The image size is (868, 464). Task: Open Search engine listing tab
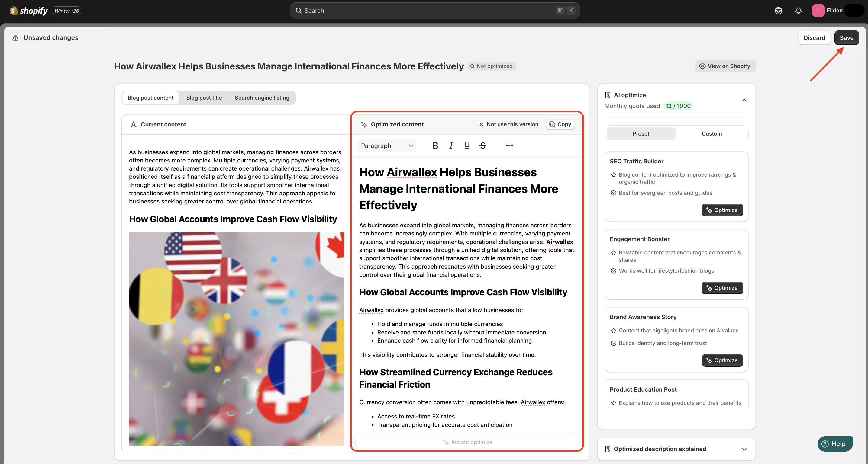pyautogui.click(x=262, y=98)
